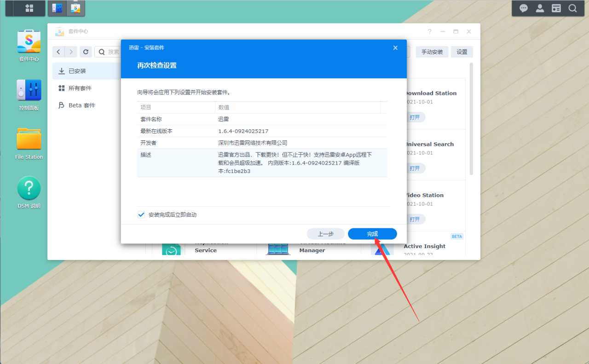Select the Package Center icon in taskbar

(75, 8)
